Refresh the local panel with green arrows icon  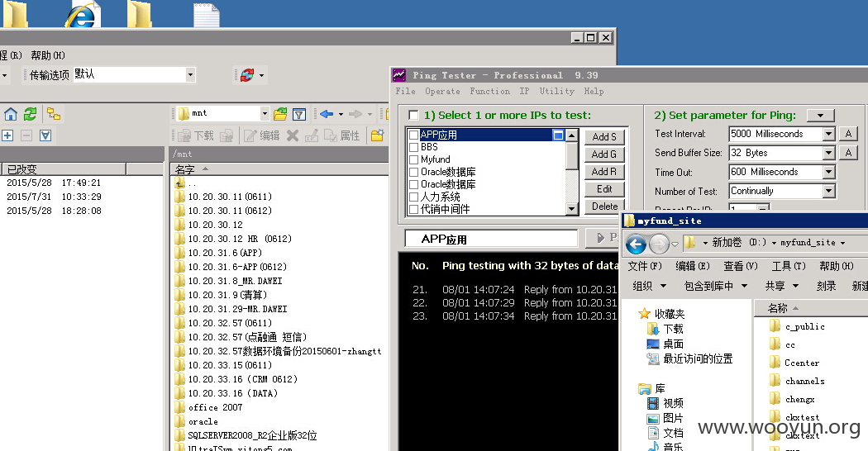(x=30, y=115)
